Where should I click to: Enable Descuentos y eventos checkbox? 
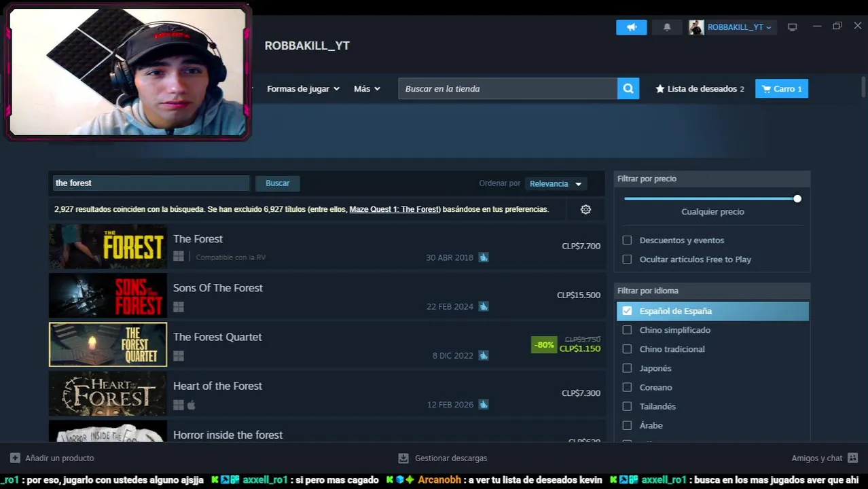[627, 240]
